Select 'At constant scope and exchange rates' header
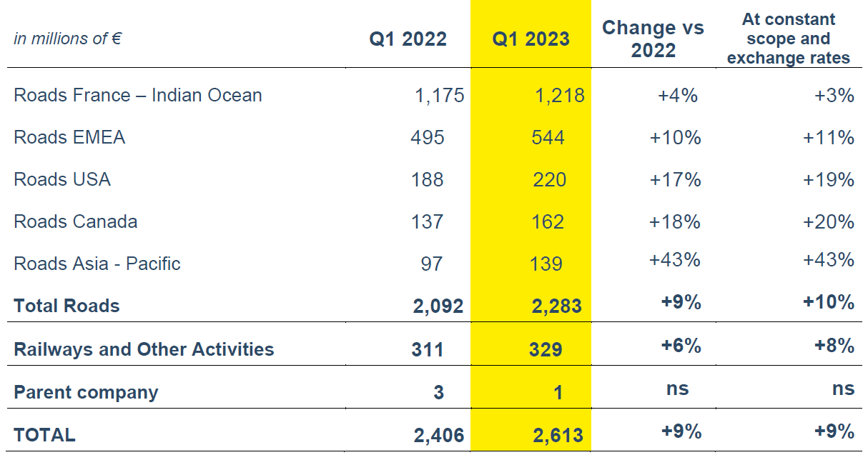 [x=789, y=39]
